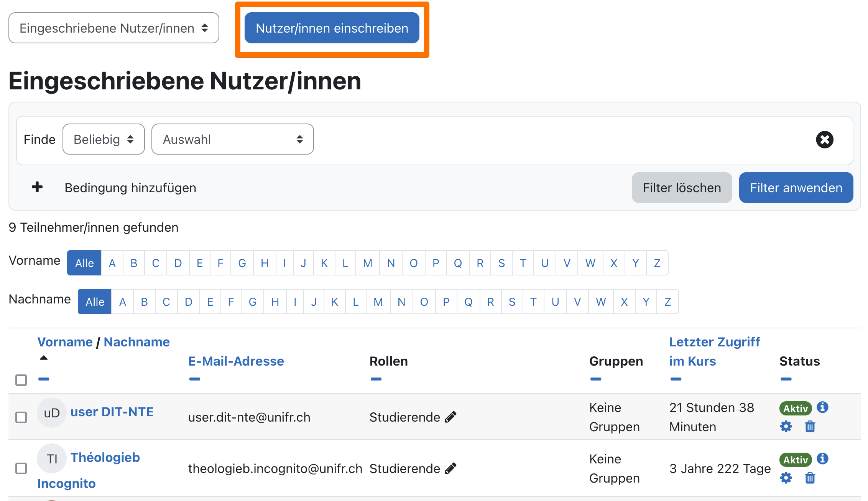The height and width of the screenshot is (501, 868).
Task: Select the checkbox for user DIT-NTE row
Action: (21, 417)
